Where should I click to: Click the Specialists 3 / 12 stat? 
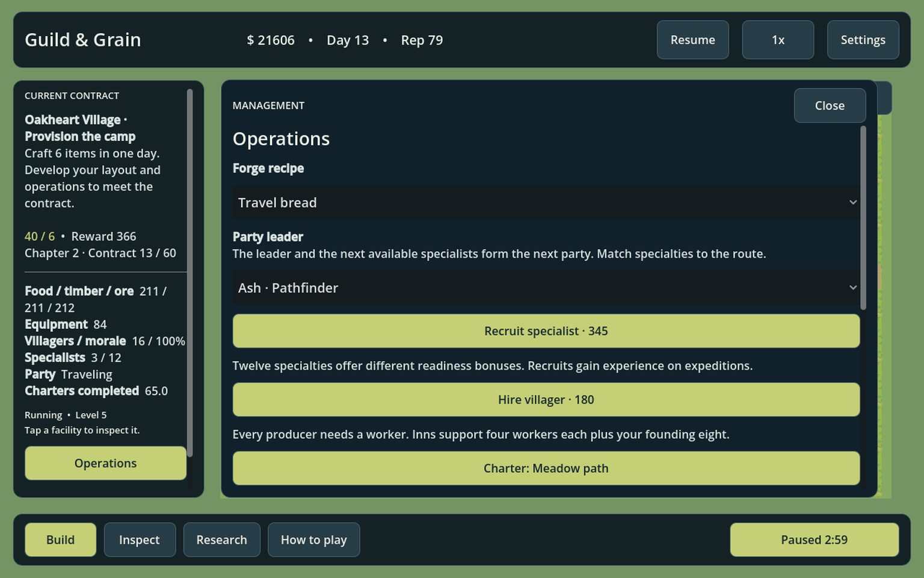pos(73,358)
